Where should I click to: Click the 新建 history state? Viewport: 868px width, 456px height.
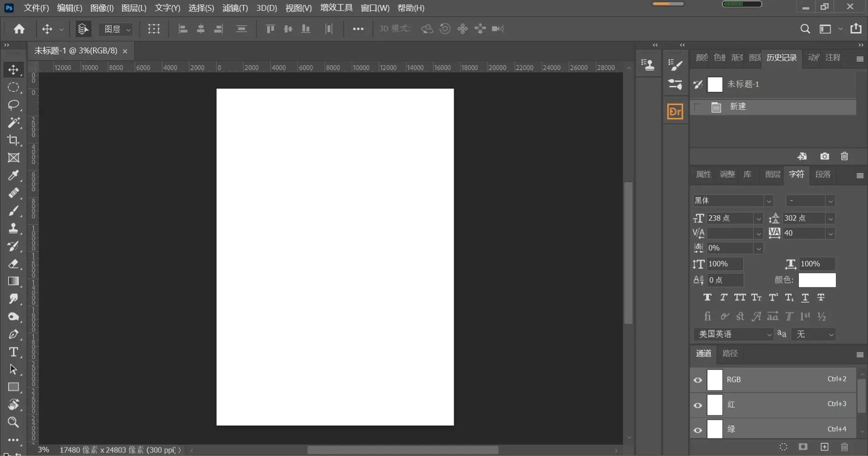coord(738,107)
